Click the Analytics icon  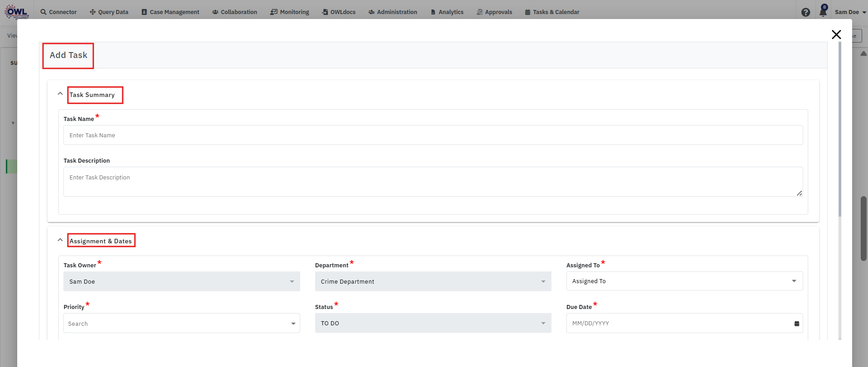coord(433,12)
